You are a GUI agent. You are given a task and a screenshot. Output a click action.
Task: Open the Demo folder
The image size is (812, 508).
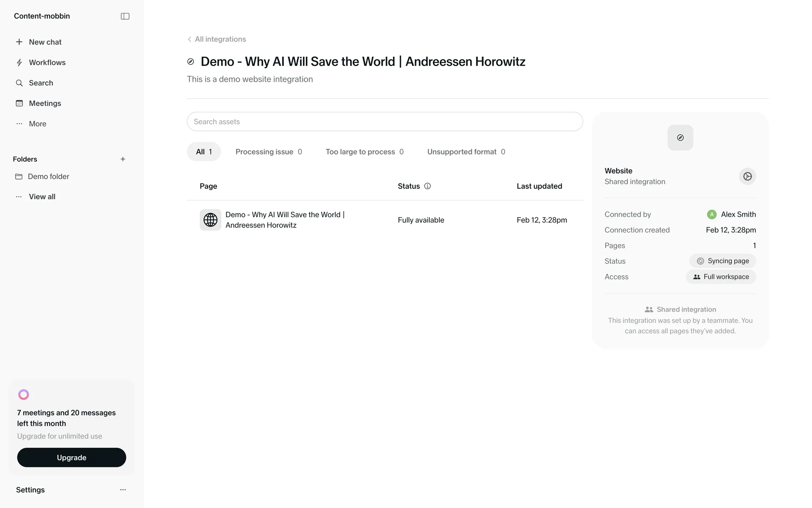pyautogui.click(x=48, y=177)
